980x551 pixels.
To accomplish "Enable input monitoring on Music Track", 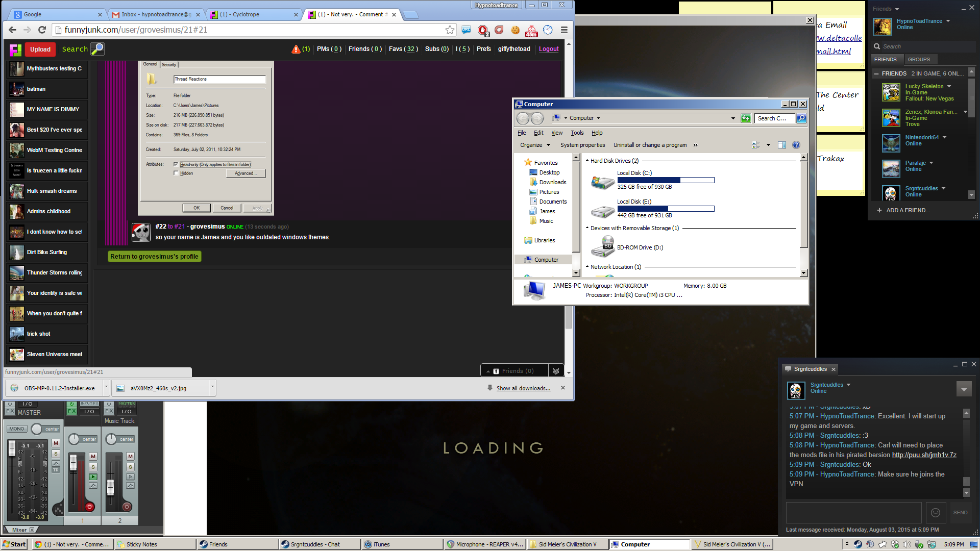I will point(130,477).
